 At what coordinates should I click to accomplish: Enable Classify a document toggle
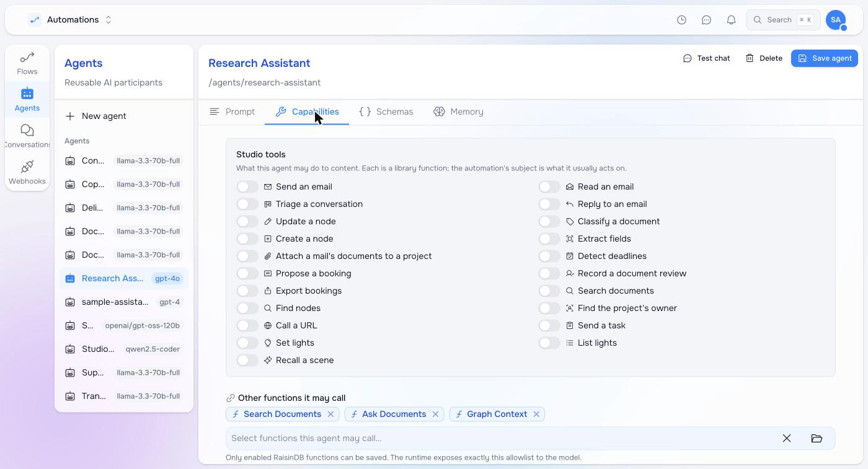[549, 221]
